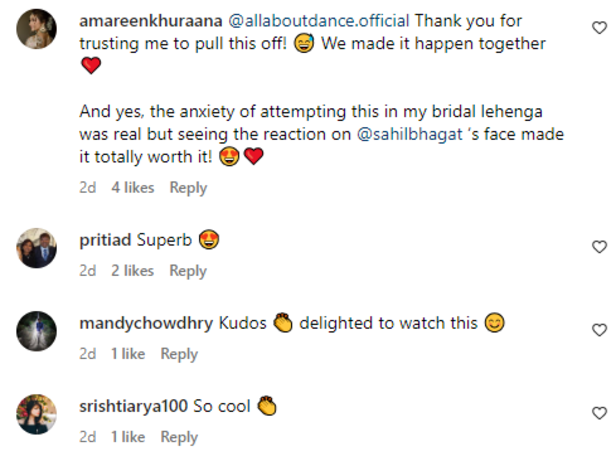Open pritiad's profile avatar
Screen dimensions: 616x461
(x=36, y=249)
